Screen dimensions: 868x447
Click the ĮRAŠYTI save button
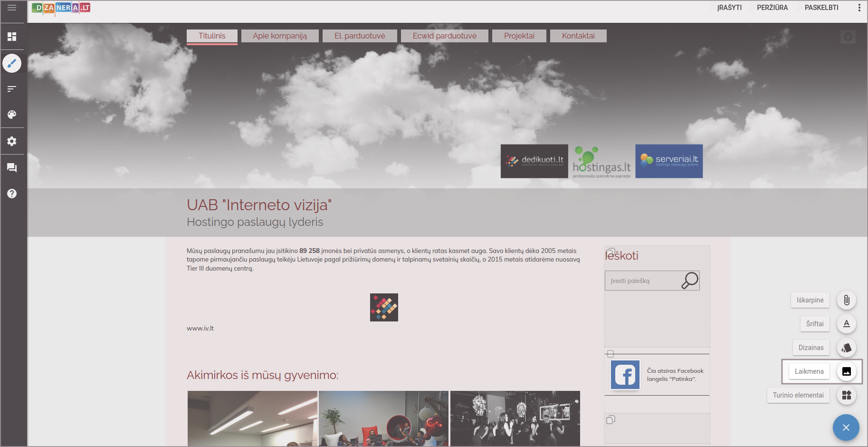point(729,8)
